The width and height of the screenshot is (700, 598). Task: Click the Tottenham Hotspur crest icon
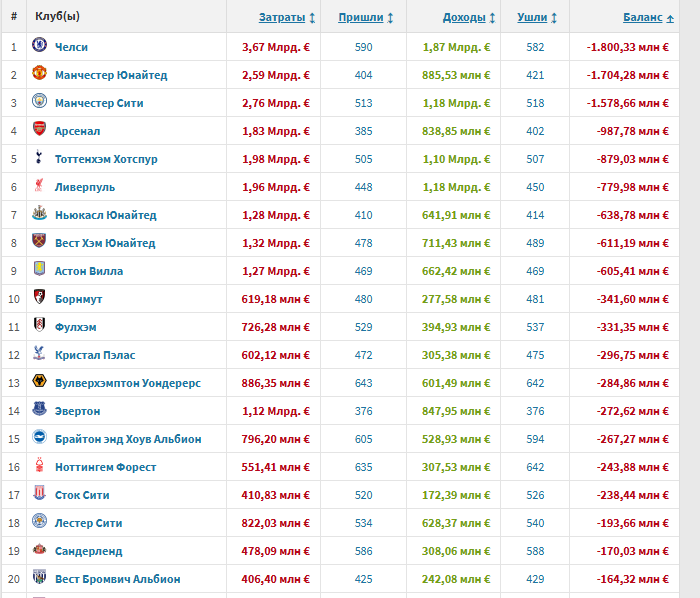pyautogui.click(x=39, y=158)
